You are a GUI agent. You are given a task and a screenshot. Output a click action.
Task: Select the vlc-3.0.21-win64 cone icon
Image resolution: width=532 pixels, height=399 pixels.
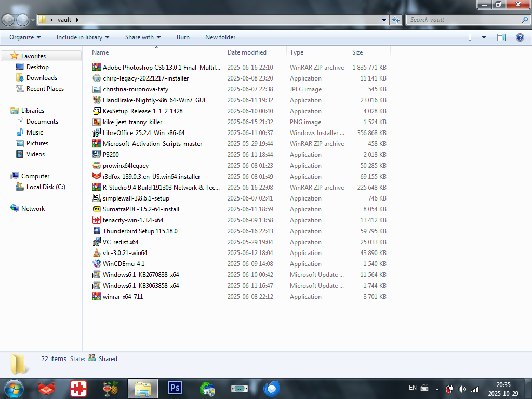tap(97, 253)
